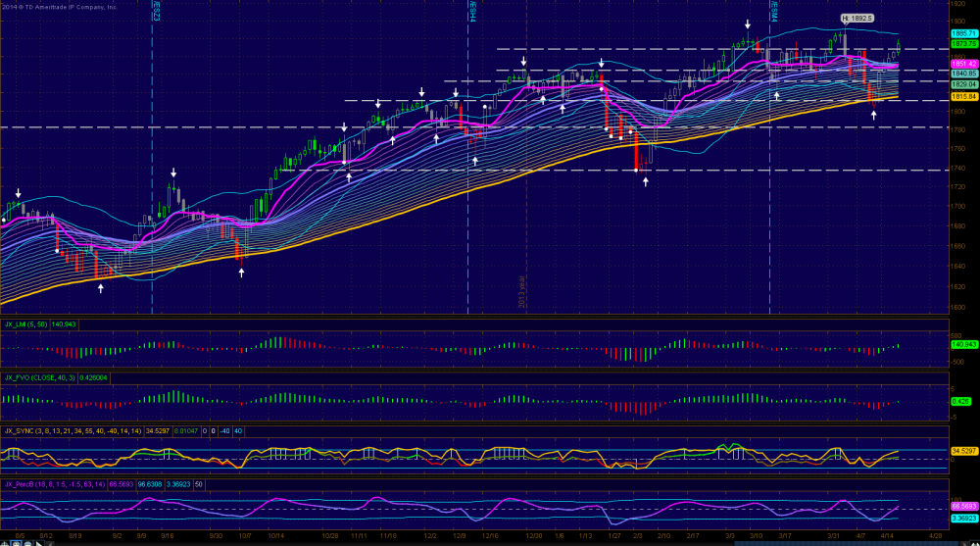The image size is (980, 546).
Task: Click the 1829.04 price axis tag
Action: (964, 84)
